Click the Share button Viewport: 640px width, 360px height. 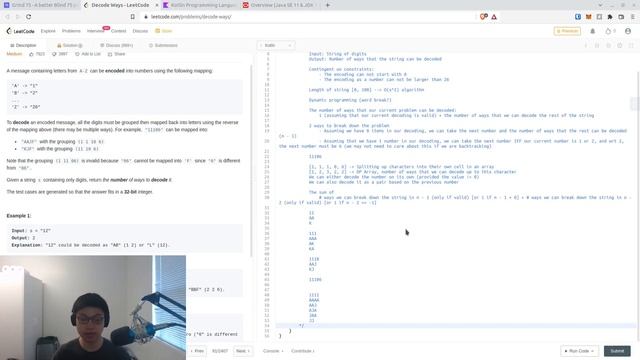coord(116,54)
